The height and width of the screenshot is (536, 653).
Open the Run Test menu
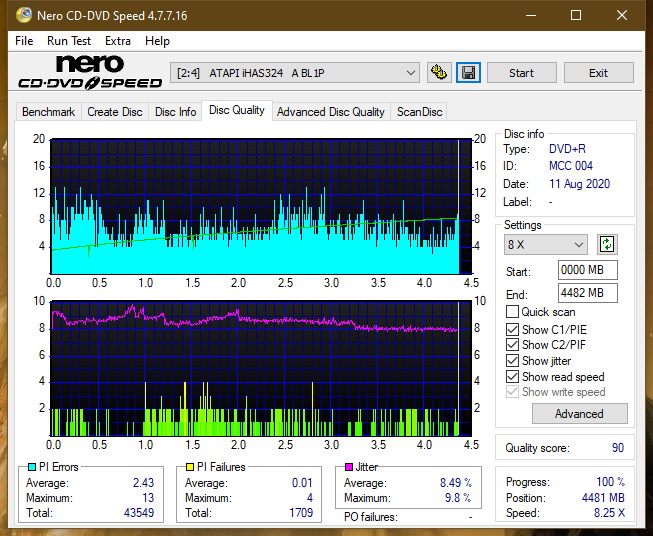[69, 41]
